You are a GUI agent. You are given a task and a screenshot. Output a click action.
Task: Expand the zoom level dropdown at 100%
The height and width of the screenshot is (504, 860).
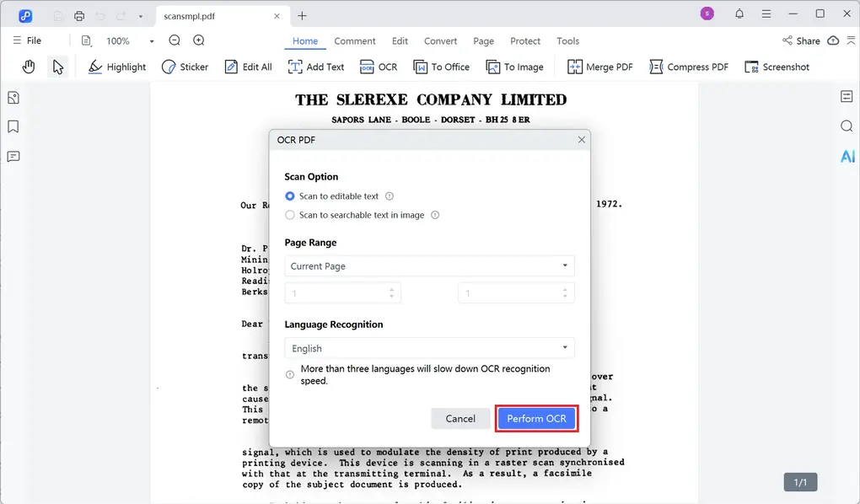(150, 40)
